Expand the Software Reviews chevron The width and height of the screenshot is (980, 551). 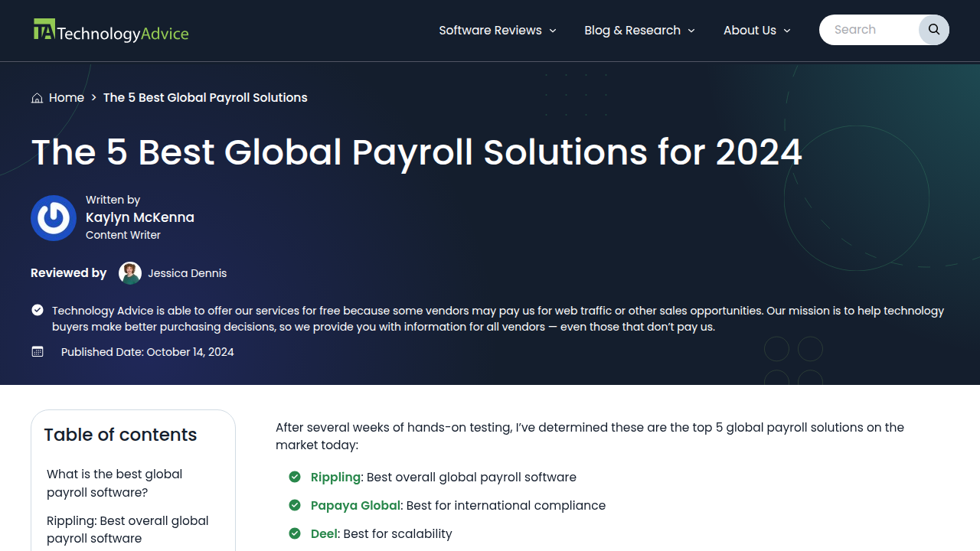(x=553, y=31)
